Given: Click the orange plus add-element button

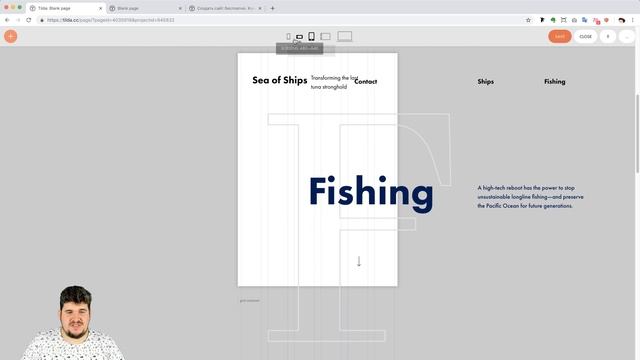Looking at the screenshot, I should pyautogui.click(x=11, y=36).
